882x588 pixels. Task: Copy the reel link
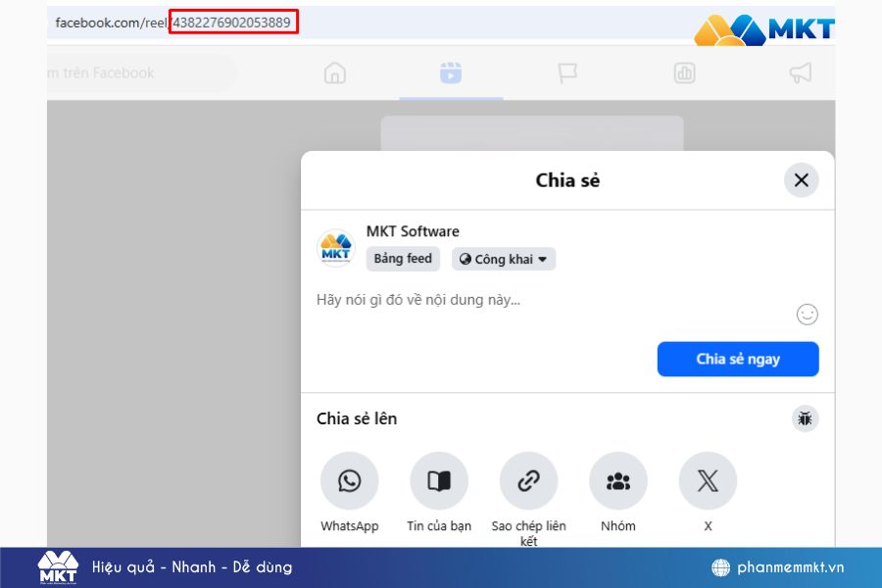tap(529, 480)
